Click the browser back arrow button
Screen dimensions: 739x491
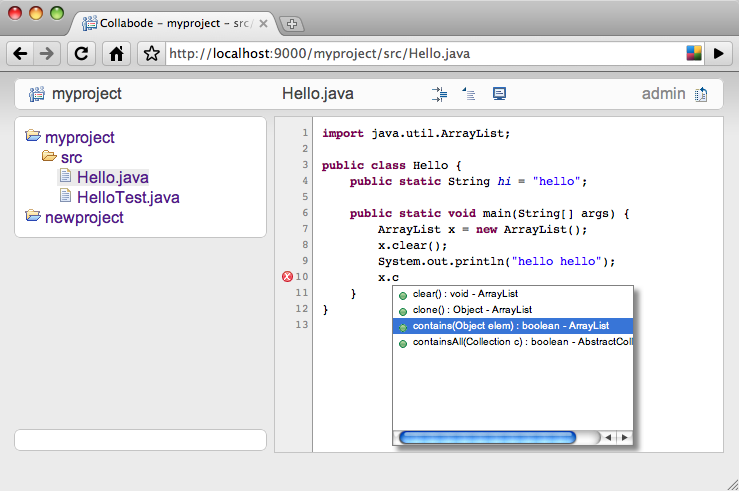[x=21, y=54]
